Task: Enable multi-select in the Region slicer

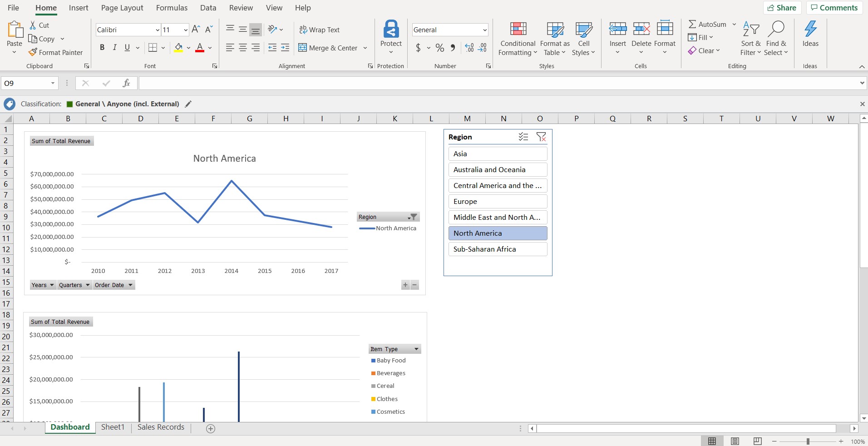Action: coord(523,137)
